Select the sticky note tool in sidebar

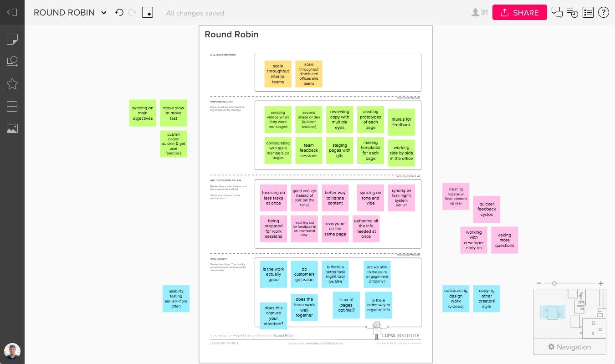pyautogui.click(x=12, y=39)
